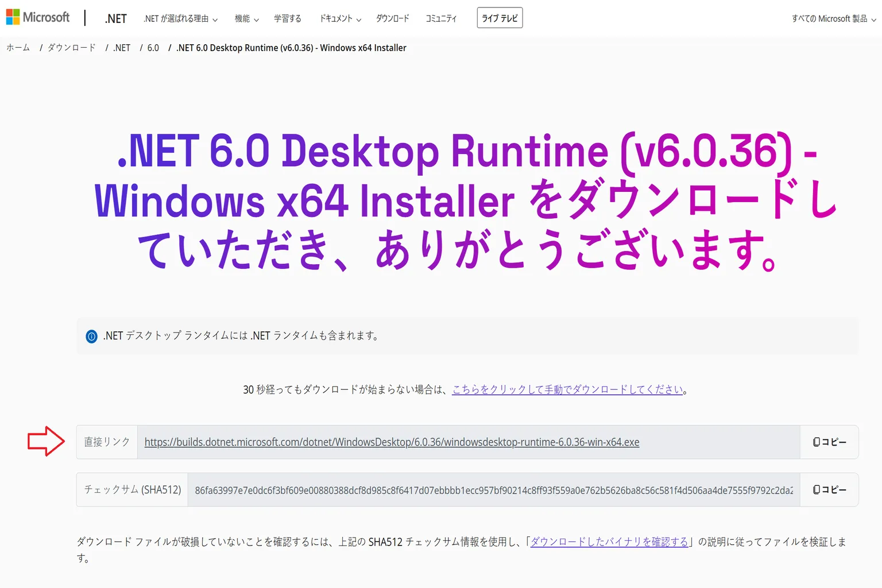The image size is (882, 588).
Task: Open the 'コミュニティ' navigation item
Action: pos(441,18)
